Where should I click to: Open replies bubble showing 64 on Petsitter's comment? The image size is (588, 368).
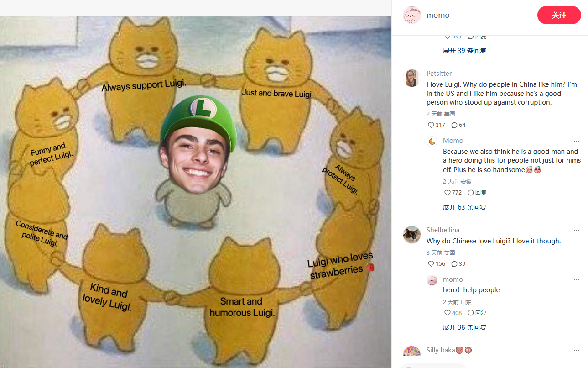click(x=458, y=125)
